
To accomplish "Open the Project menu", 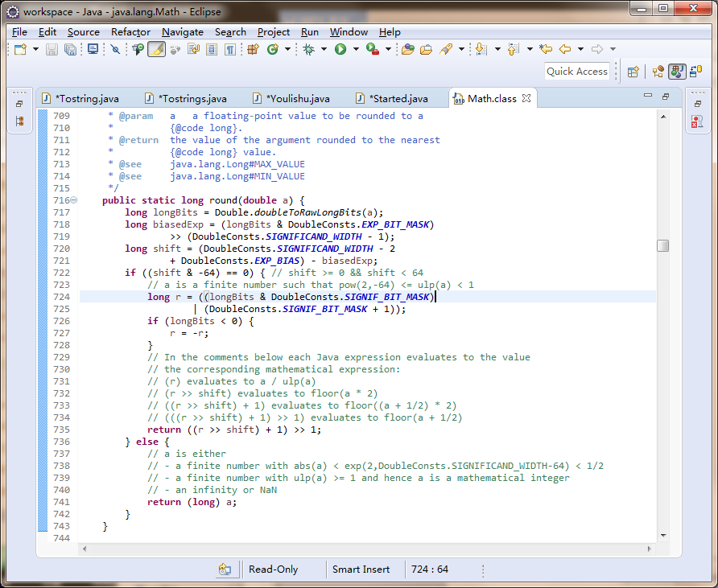I will coord(274,32).
